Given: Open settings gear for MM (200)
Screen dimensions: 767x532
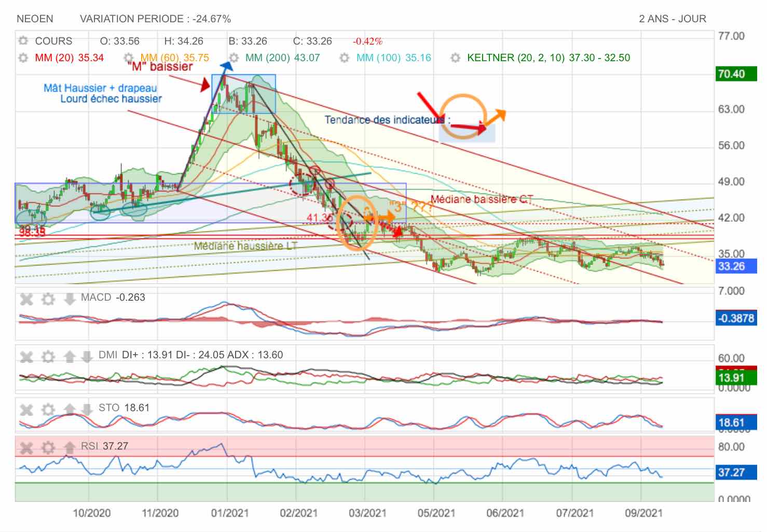Looking at the screenshot, I should tap(234, 58).
